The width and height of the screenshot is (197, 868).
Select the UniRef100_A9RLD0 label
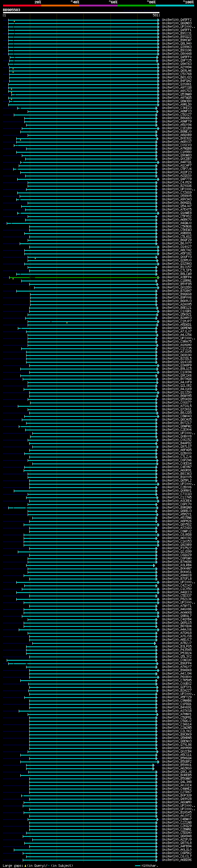point(177,104)
